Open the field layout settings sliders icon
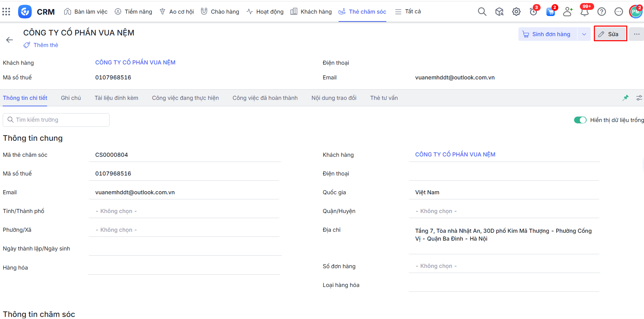This screenshot has width=644, height=319. 639,98
